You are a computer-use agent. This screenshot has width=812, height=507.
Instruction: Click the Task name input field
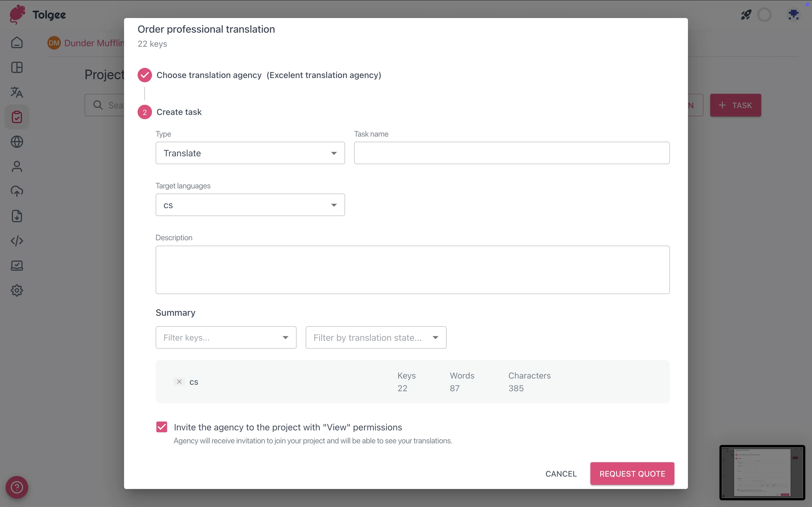point(512,152)
